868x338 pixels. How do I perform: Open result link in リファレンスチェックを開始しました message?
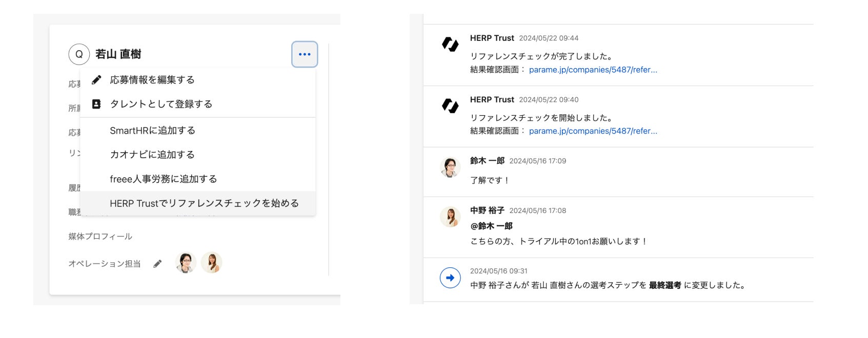pyautogui.click(x=593, y=131)
